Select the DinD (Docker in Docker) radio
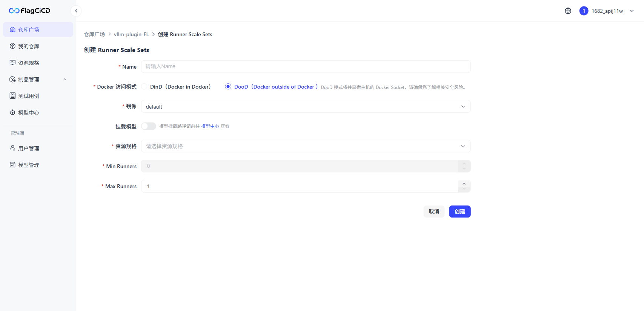The image size is (644, 311). coord(144,87)
